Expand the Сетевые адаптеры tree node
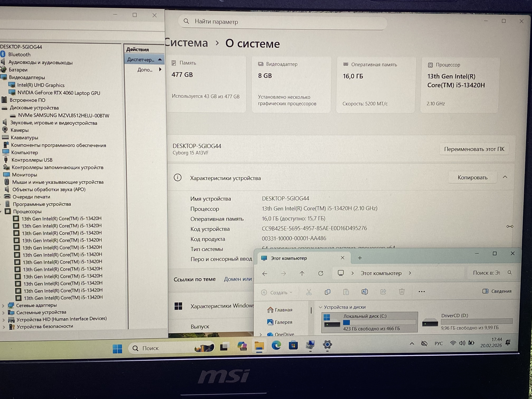The width and height of the screenshot is (532, 399). point(3,306)
